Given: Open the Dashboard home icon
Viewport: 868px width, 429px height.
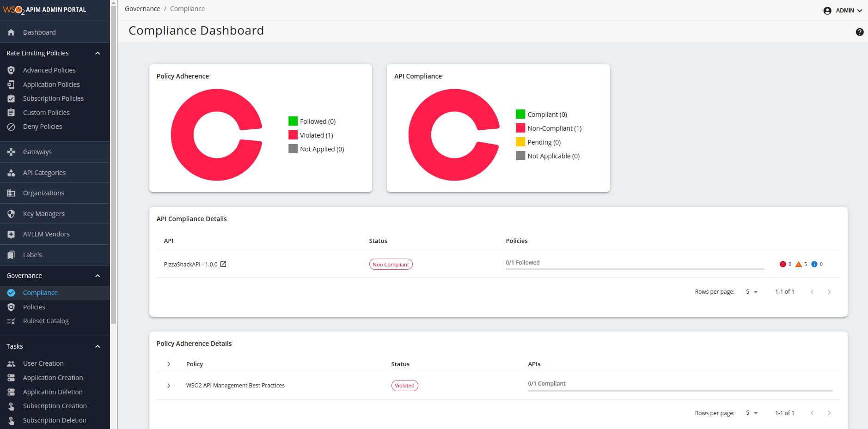Looking at the screenshot, I should coord(11,32).
